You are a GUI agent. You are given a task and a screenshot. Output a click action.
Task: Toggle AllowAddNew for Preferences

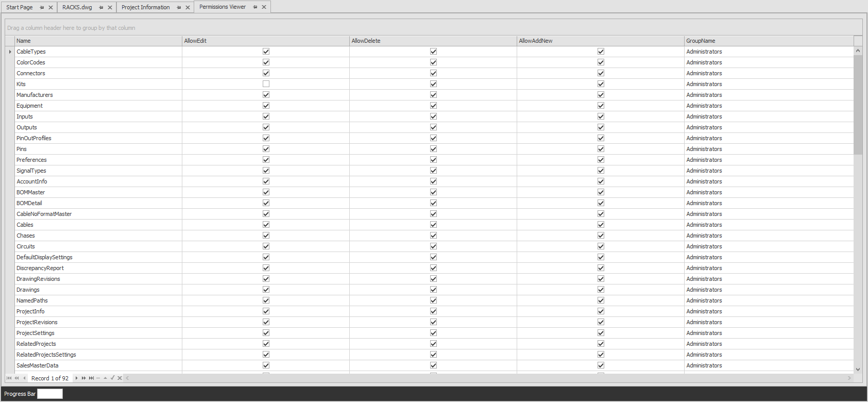(x=601, y=160)
